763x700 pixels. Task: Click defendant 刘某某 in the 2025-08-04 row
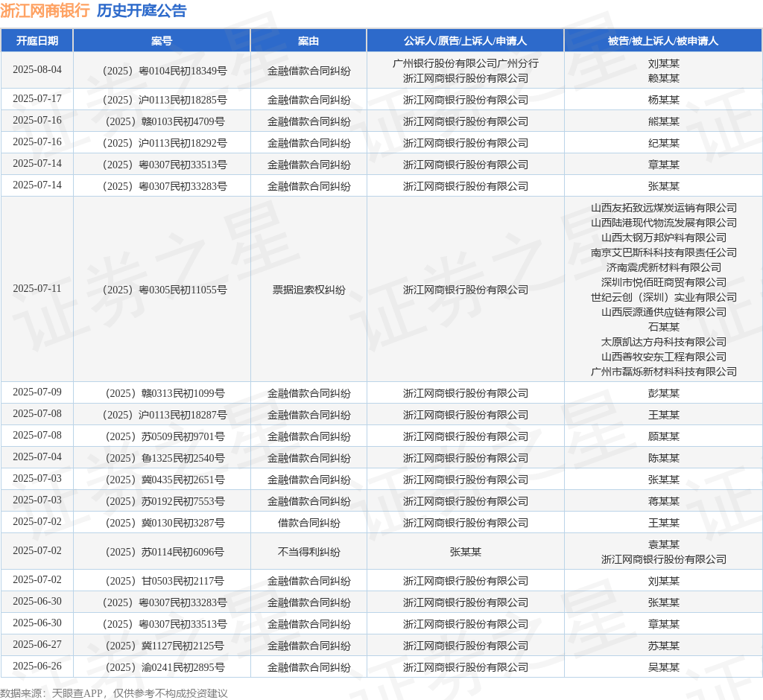pos(663,64)
